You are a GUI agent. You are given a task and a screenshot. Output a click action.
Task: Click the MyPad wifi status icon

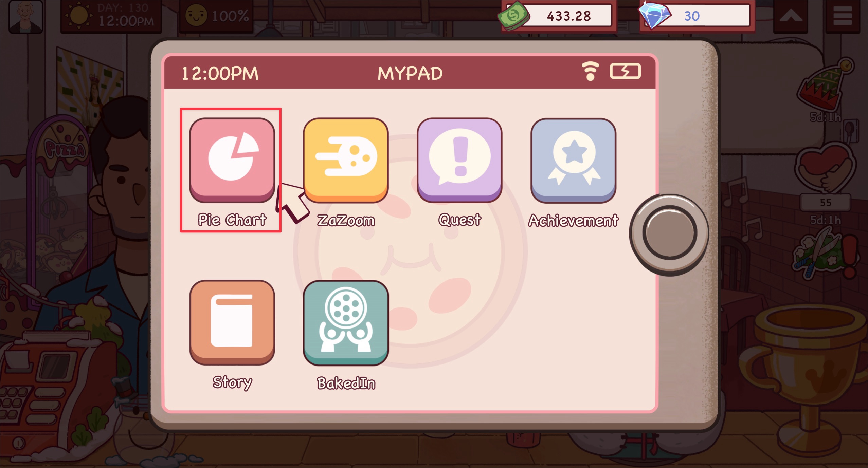[x=590, y=71]
